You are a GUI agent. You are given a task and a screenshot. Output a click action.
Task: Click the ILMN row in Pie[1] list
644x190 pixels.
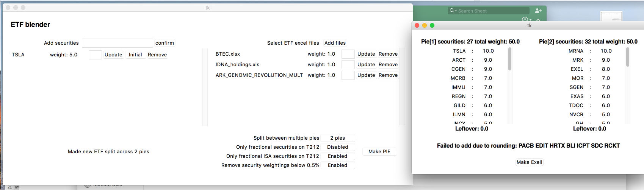pos(473,114)
